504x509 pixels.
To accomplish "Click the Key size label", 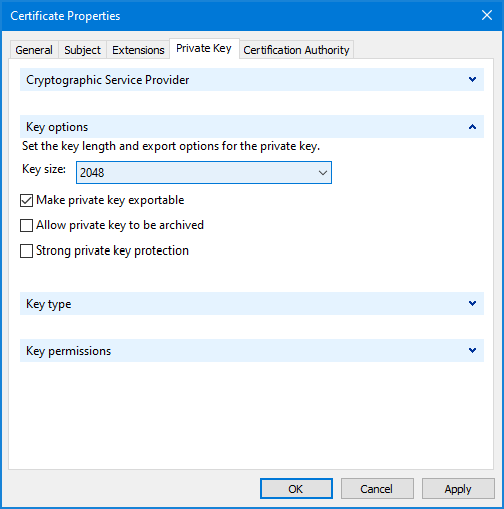I will [44, 169].
